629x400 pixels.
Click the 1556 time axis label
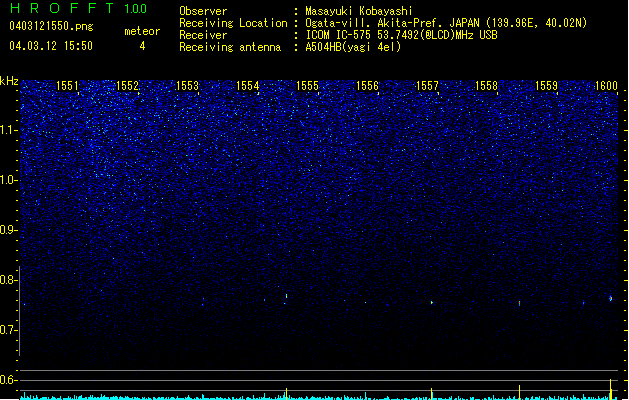coord(367,85)
